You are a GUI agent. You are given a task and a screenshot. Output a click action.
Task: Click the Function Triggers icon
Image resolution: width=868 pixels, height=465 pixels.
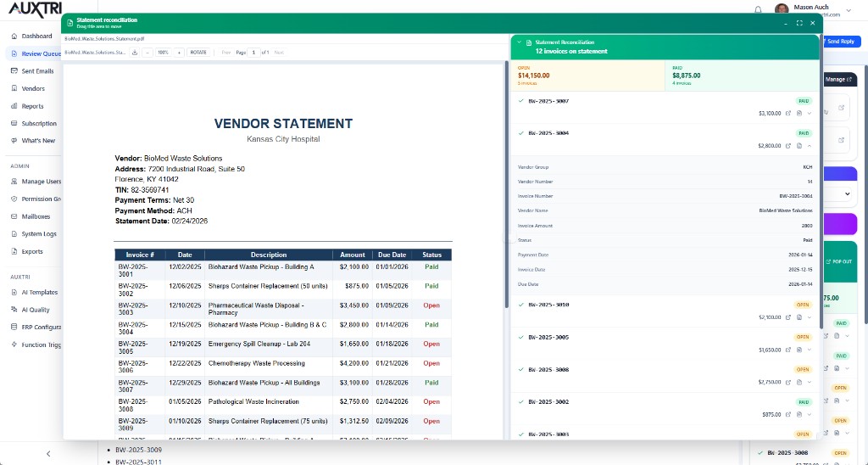coord(14,345)
